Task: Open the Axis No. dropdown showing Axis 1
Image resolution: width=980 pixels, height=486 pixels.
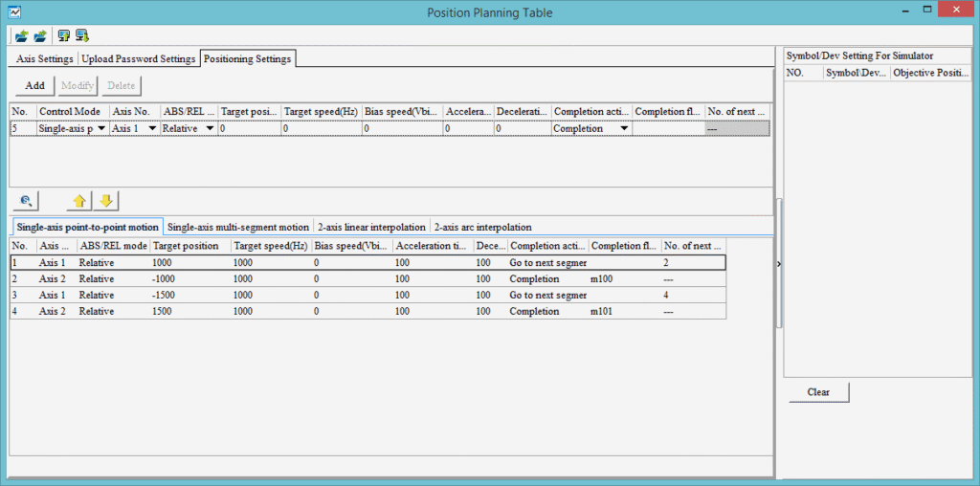Action: click(151, 129)
